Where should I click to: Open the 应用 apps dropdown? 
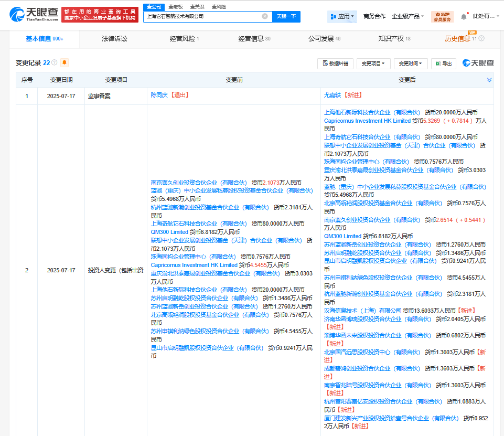pos(342,16)
